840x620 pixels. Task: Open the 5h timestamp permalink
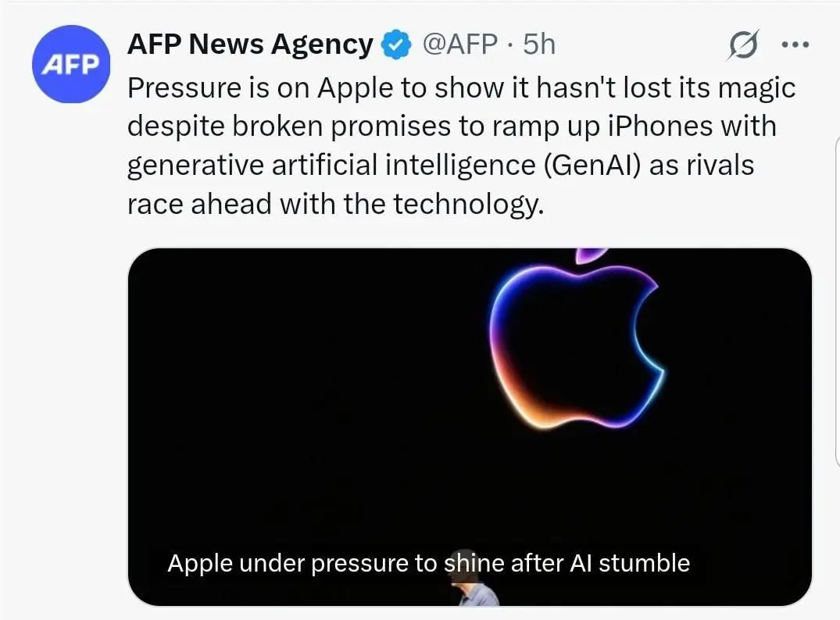coord(538,45)
